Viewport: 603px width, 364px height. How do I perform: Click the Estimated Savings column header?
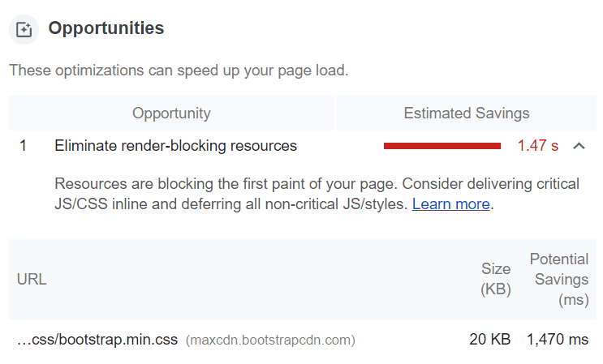click(467, 113)
